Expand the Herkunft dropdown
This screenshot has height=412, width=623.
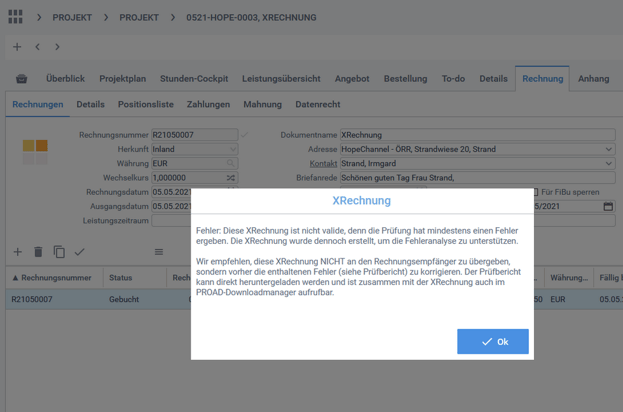click(x=231, y=149)
